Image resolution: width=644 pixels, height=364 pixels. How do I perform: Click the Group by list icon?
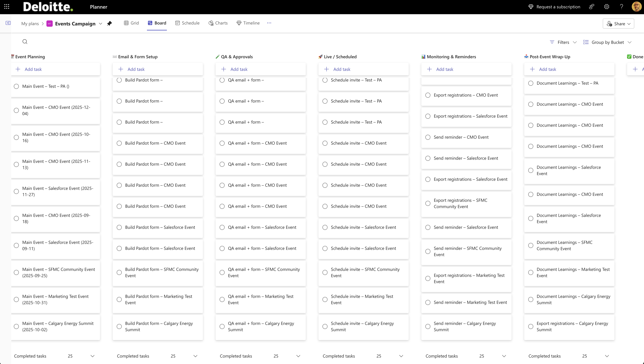[586, 42]
